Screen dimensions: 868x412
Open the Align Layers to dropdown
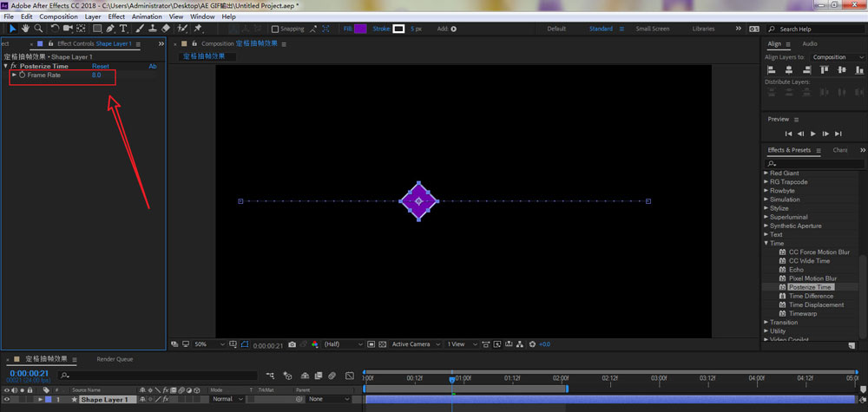838,57
